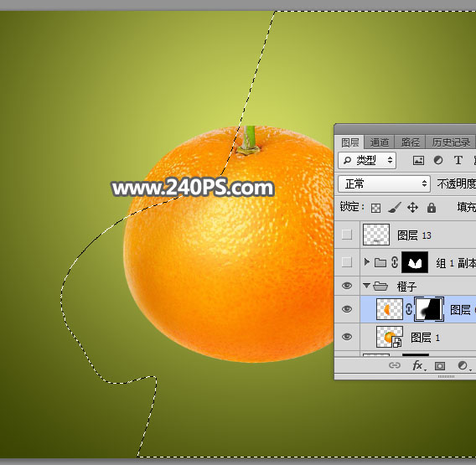The width and height of the screenshot is (476, 465).
Task: Toggle mask link chain on 组 1 副本
Action: [395, 262]
